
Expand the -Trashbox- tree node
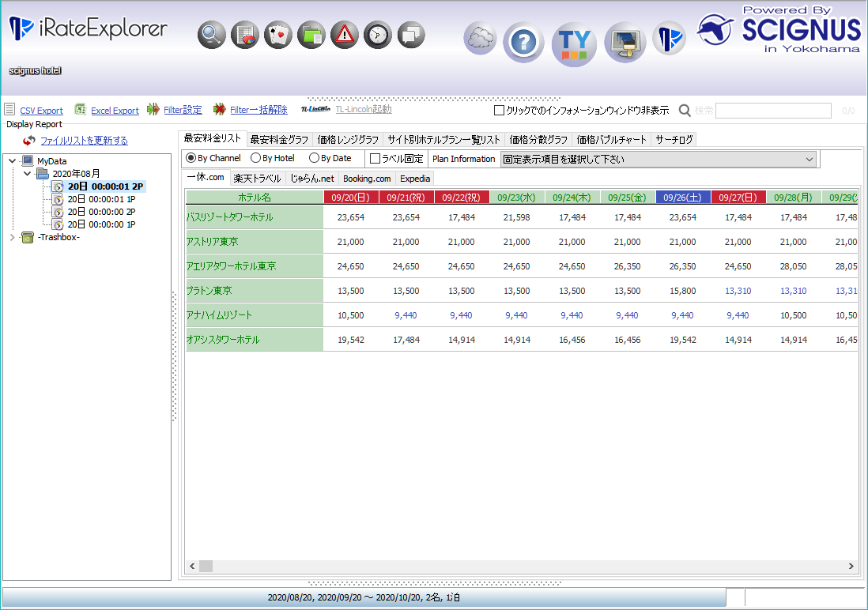pyautogui.click(x=12, y=237)
